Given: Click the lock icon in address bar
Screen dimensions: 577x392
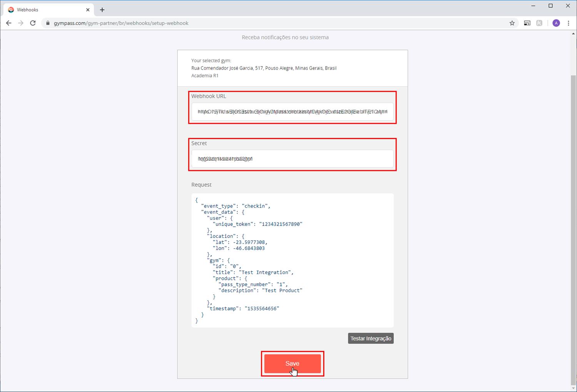Looking at the screenshot, I should 48,23.
